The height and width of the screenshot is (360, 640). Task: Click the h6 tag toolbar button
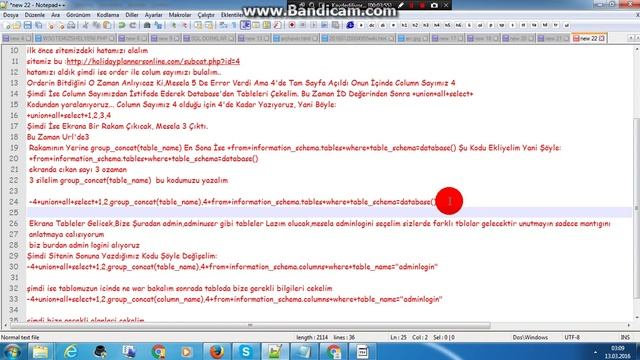coord(458,25)
